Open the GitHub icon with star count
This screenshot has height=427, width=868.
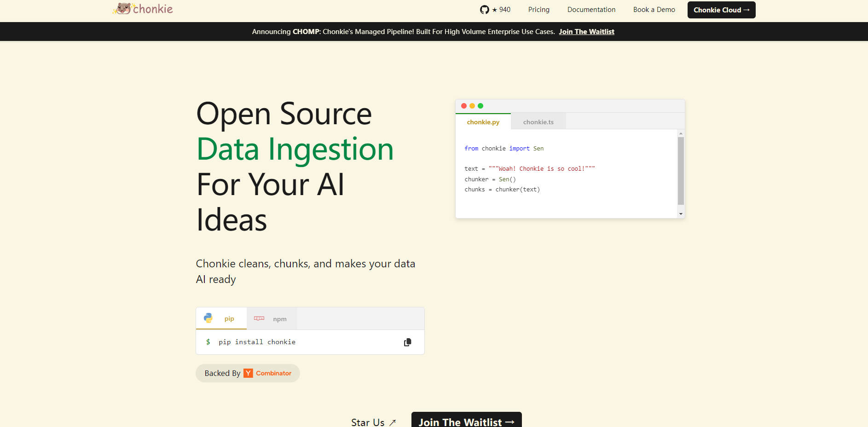(495, 10)
